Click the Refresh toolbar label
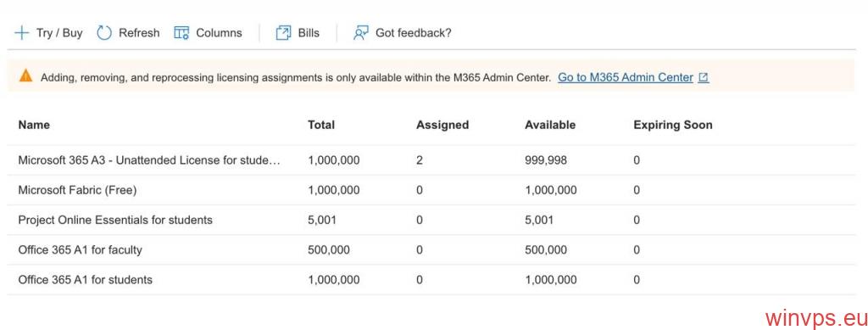This screenshot has width=868, height=330. coord(139,33)
